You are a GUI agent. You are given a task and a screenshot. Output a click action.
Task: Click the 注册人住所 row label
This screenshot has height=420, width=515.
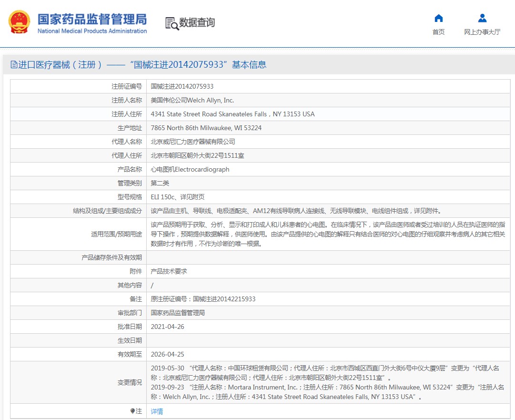[x=126, y=114]
